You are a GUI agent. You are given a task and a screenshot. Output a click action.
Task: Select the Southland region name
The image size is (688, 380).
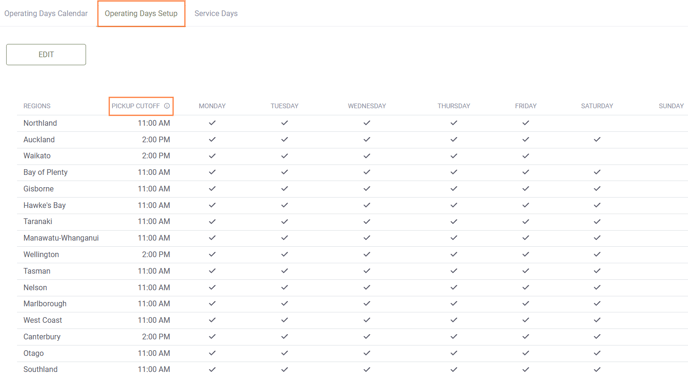point(40,369)
